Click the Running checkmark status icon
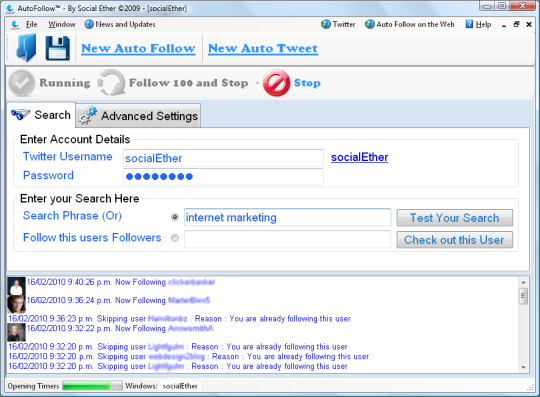Image resolution: width=540 pixels, height=397 pixels. pyautogui.click(x=22, y=83)
